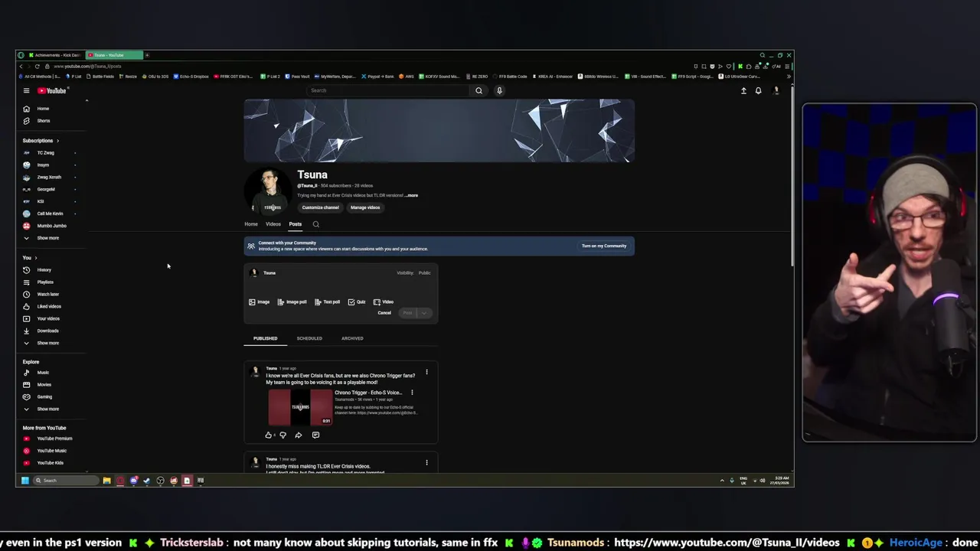Create a Text poll post
This screenshot has width=980, height=551.
(x=327, y=302)
